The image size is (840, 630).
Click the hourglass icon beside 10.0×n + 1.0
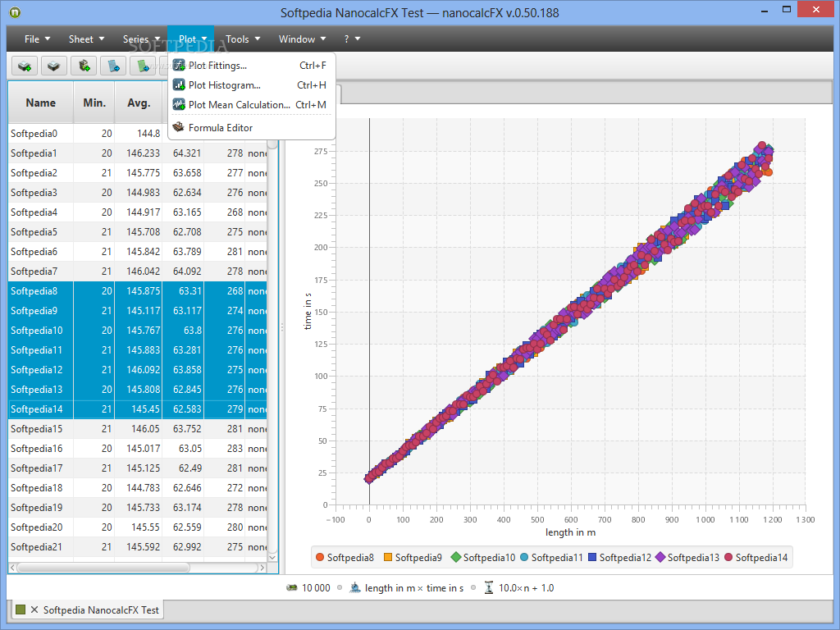489,587
